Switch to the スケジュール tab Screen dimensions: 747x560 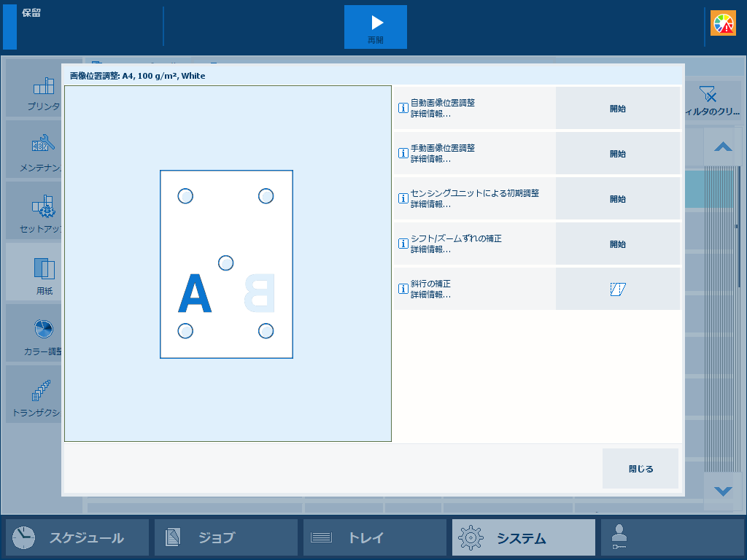click(77, 537)
